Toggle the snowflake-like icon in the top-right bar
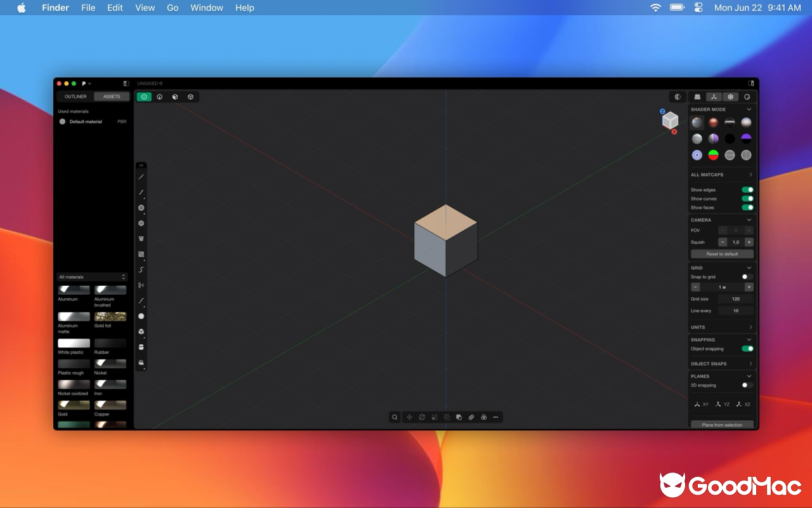Screen dimensions: 812x508 731,97
